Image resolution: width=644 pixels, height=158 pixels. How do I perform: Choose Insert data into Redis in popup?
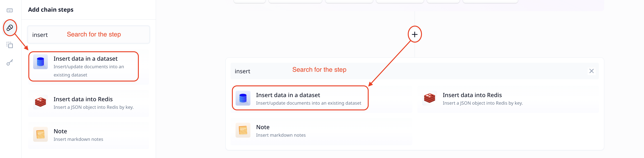(x=508, y=99)
